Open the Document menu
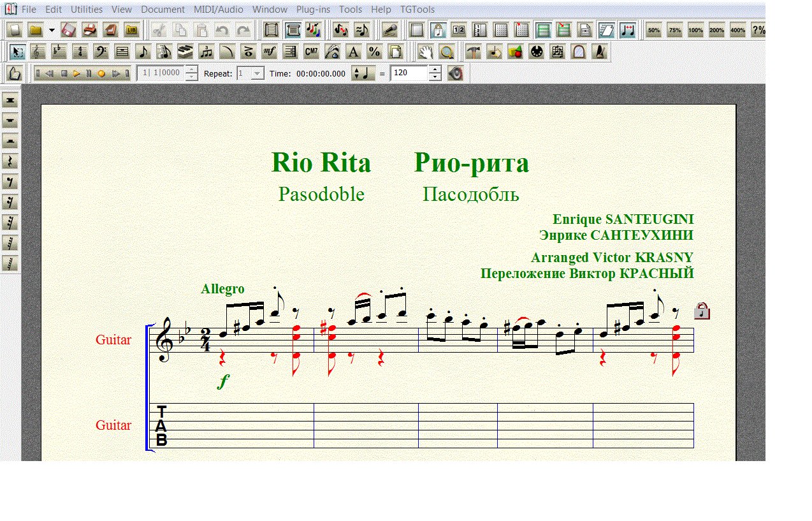The height and width of the screenshot is (521, 812). point(163,10)
